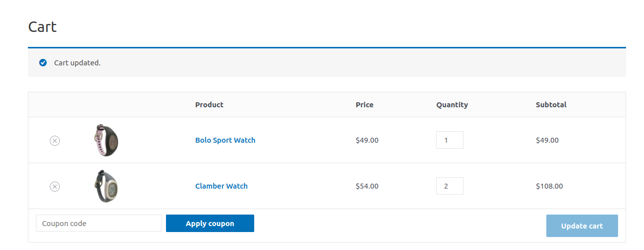Click the $108.00 subtotal for Clamber Watch
Viewport: 644px width, 250px height.
click(549, 186)
